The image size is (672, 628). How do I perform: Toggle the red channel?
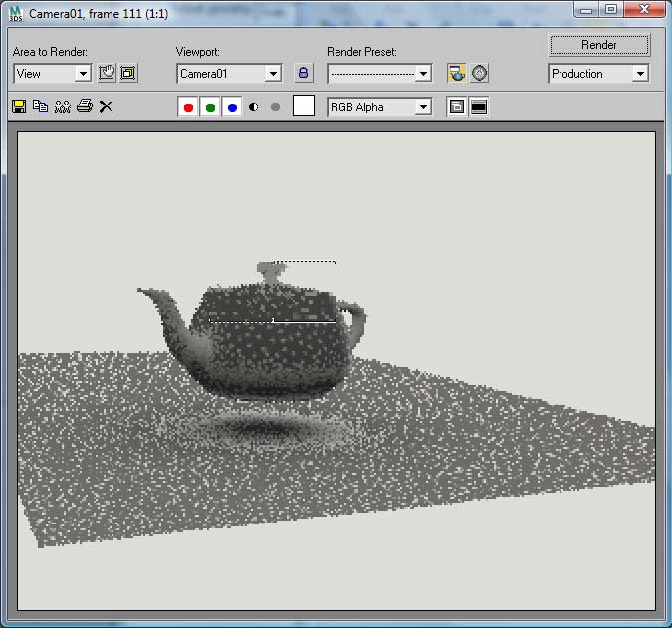point(188,107)
